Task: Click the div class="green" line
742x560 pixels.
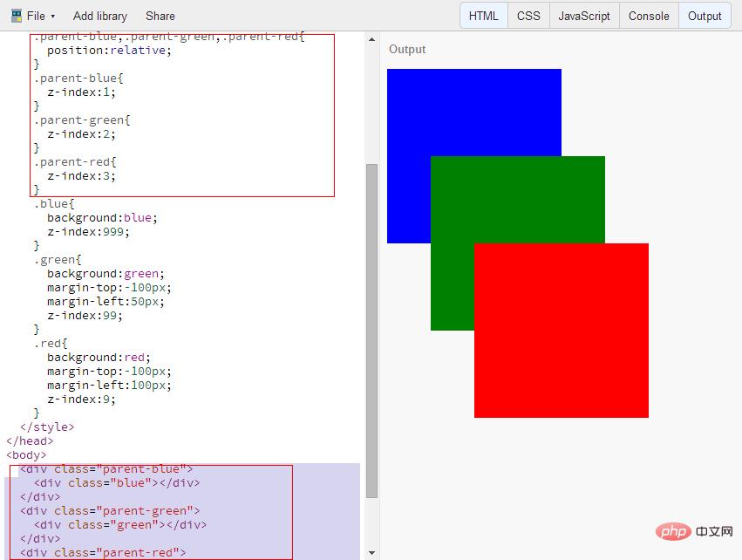Action: click(x=120, y=524)
